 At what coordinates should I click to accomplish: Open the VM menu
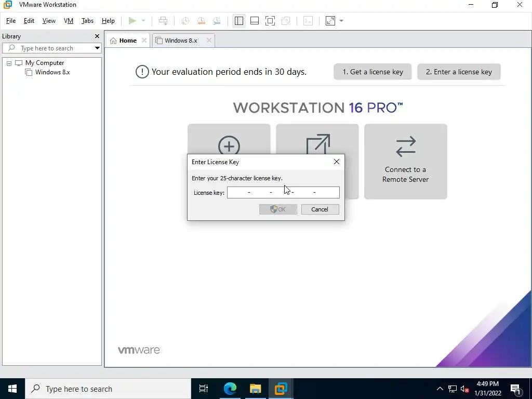(69, 21)
